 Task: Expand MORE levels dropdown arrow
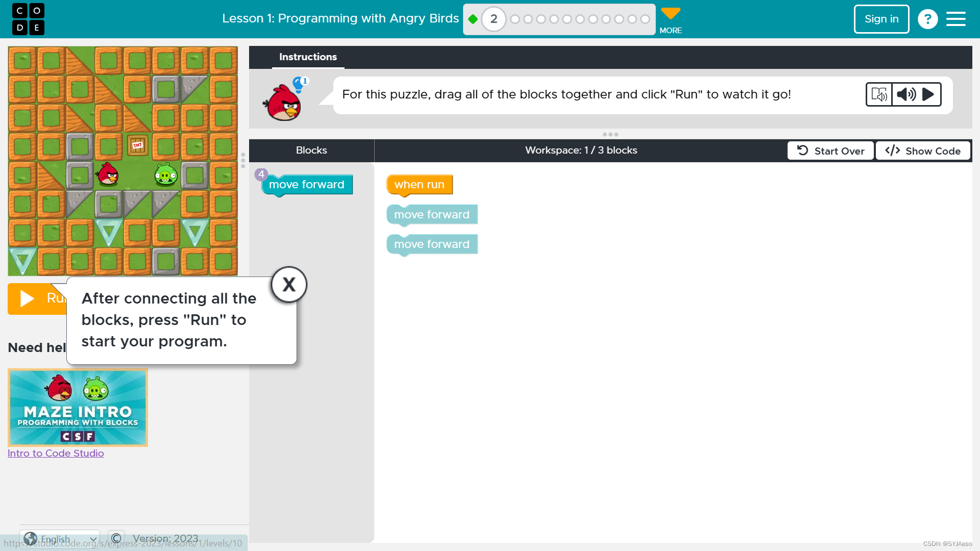click(671, 14)
